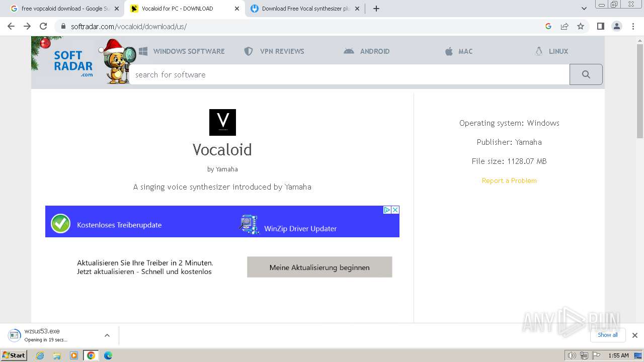Open File Explorer from taskbar

[57, 355]
